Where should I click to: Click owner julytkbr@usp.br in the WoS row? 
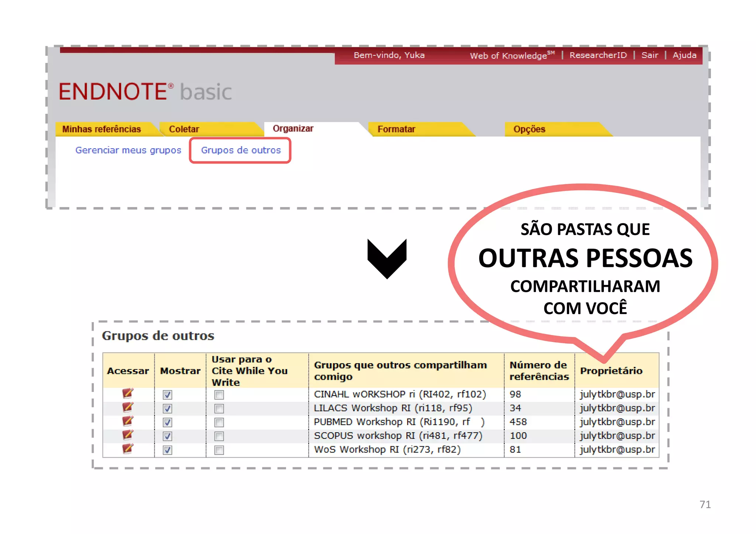pos(617,449)
